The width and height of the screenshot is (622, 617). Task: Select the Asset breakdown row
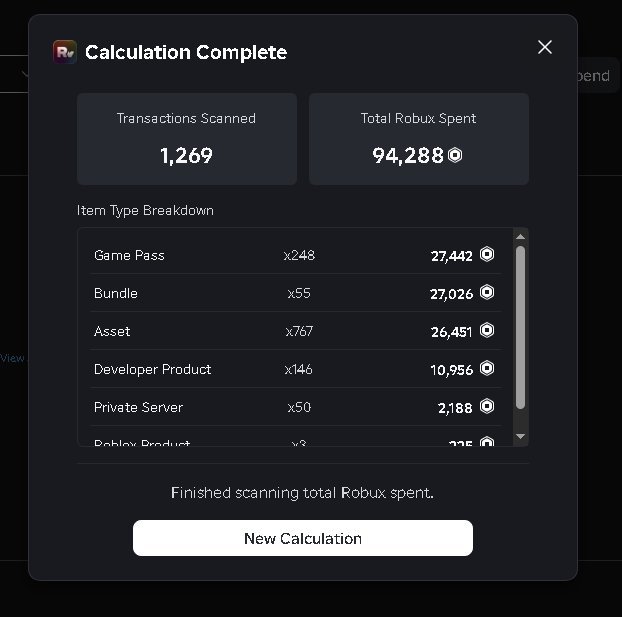pyautogui.click(x=296, y=331)
